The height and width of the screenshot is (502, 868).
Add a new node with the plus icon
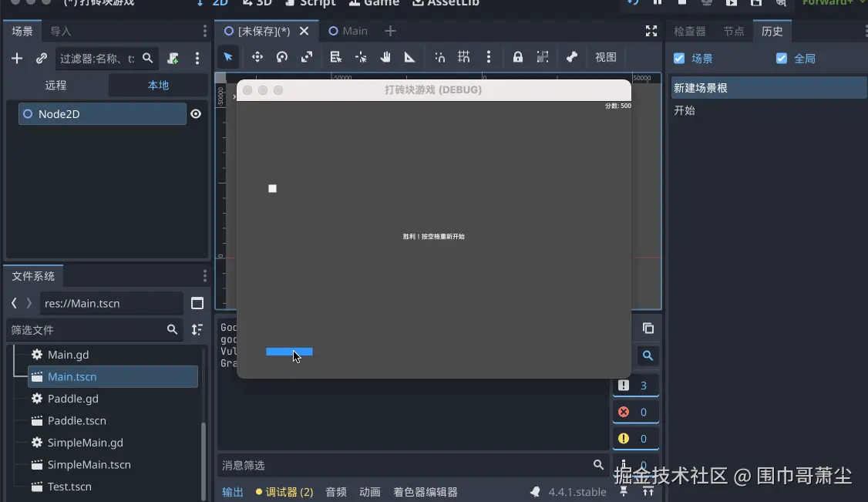[x=17, y=58]
